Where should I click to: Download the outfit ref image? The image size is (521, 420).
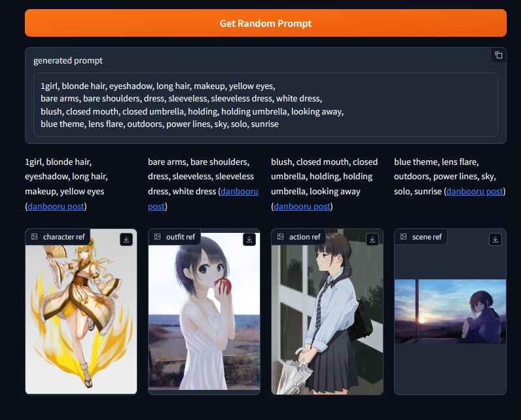pos(249,239)
